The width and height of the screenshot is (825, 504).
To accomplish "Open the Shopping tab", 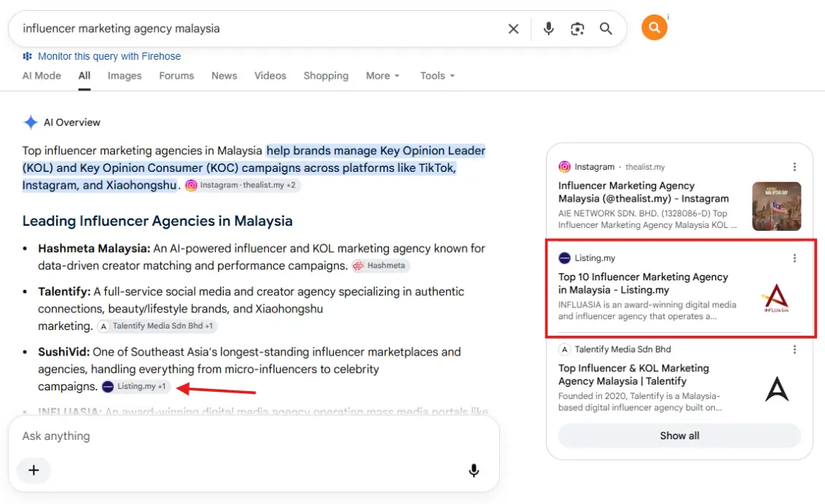I will coord(326,76).
